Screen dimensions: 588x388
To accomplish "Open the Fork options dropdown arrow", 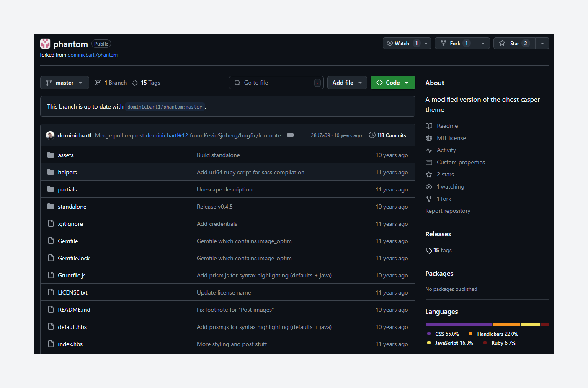I will 483,43.
